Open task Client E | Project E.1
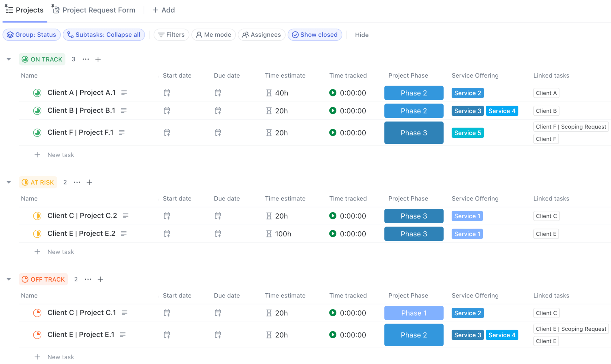Screen dimensions: 611x364 tap(81, 335)
